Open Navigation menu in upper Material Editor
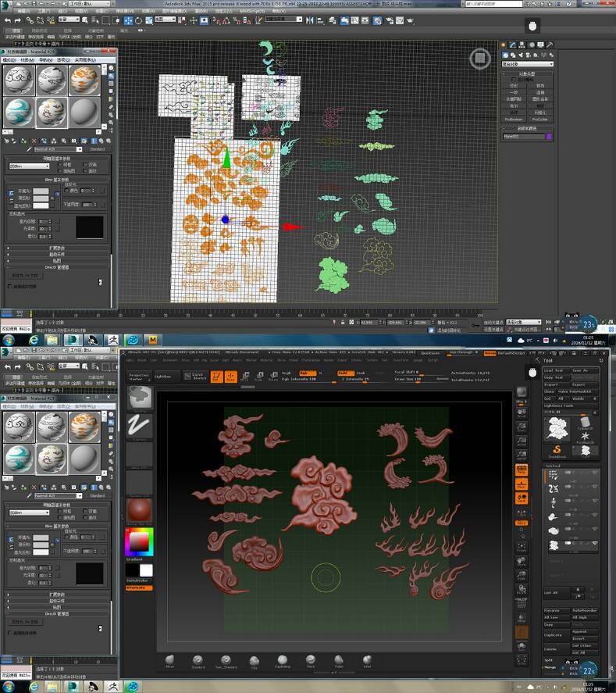Viewport: 616px width, 693px height. 45,60
